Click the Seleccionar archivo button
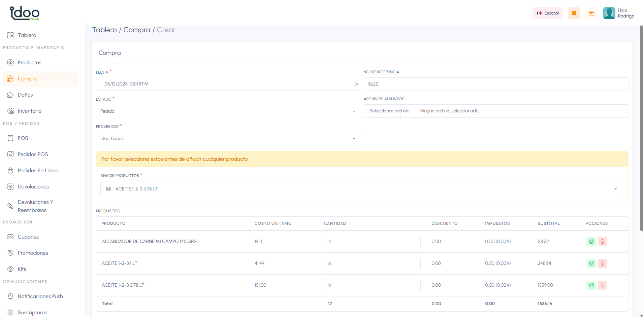644x317 pixels. pos(389,111)
